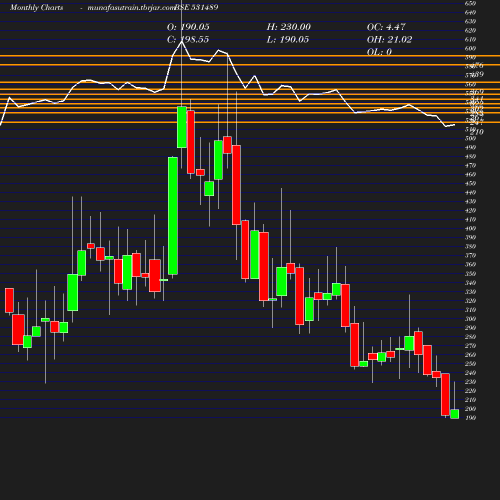This screenshot has width=500, height=500.
Task: Click the 300 price axis label
Action: click(x=470, y=319)
